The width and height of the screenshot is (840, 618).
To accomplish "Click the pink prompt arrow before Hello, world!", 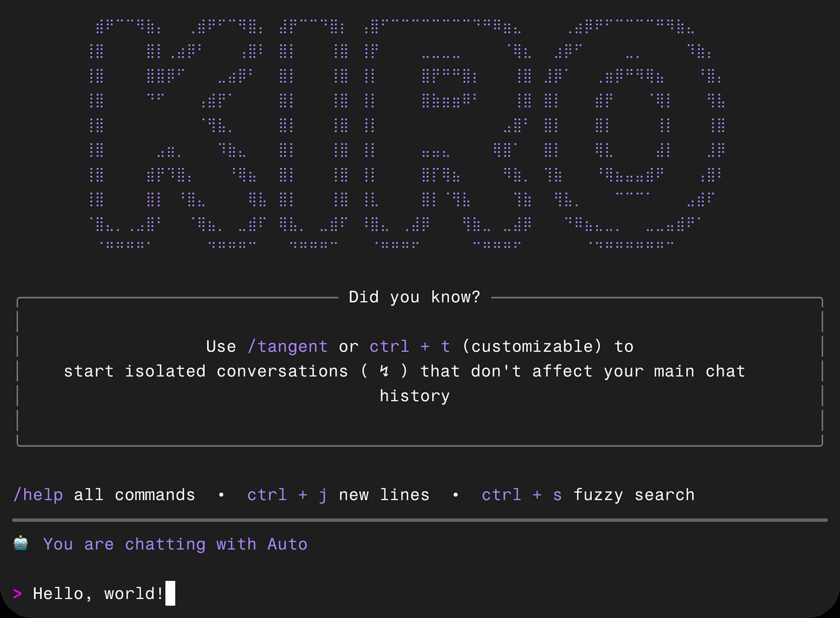I will point(17,593).
